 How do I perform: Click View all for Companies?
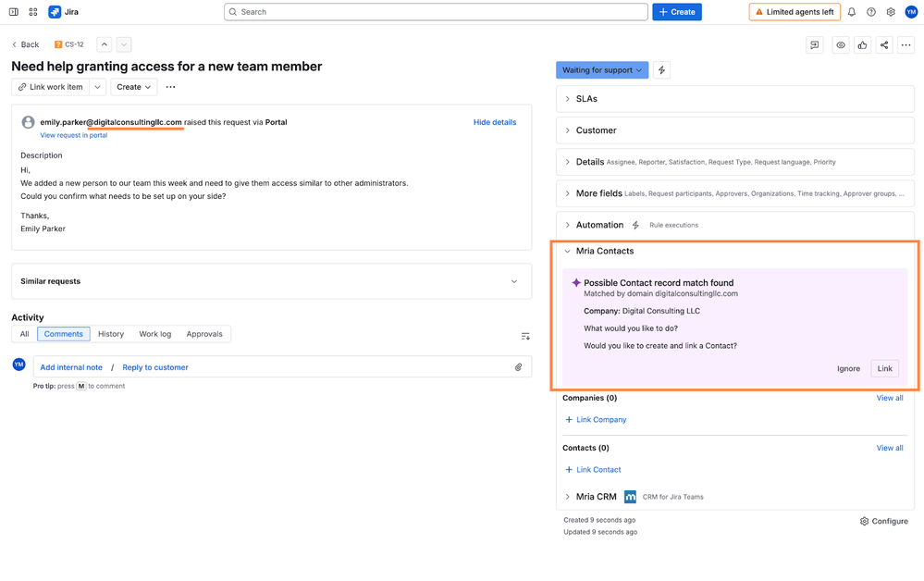pos(889,398)
